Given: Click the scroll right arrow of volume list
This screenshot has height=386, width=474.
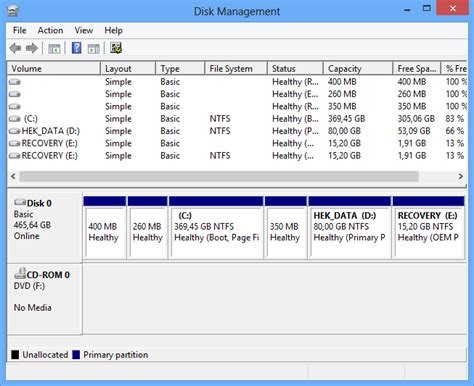Looking at the screenshot, I should point(461,176).
